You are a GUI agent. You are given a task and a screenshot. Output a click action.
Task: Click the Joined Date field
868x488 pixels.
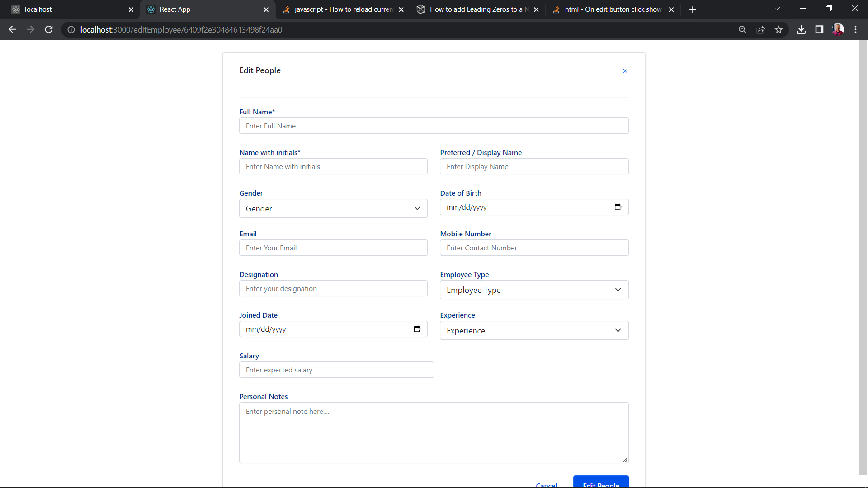(333, 329)
